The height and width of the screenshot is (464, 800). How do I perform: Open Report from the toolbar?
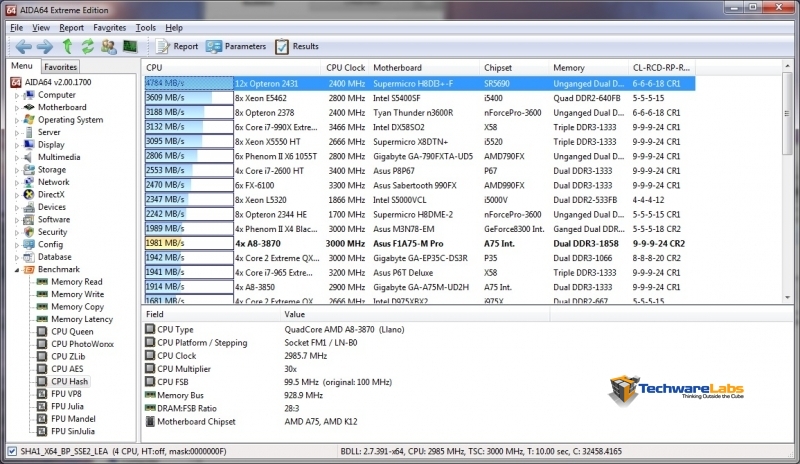click(177, 46)
